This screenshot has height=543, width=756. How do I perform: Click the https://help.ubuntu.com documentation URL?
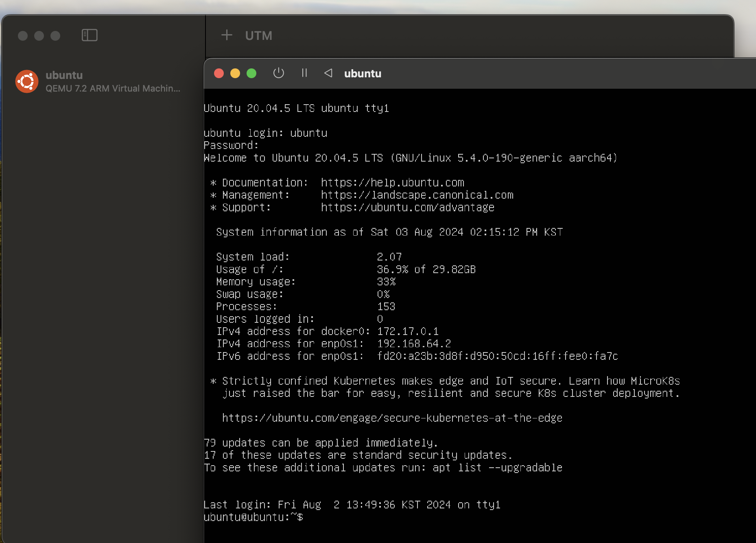click(x=393, y=183)
